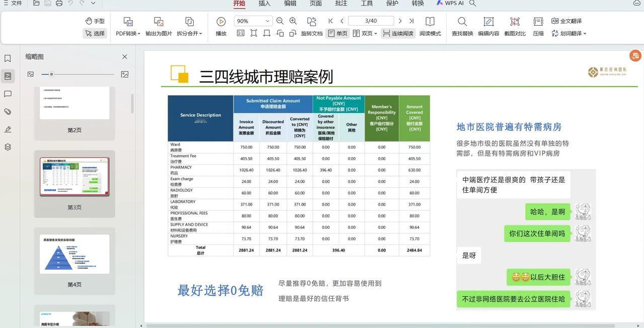Screen dimensions: 644x328
Task: Expand the quick access toolbar chevron
Action: pyautogui.click(x=93, y=3)
